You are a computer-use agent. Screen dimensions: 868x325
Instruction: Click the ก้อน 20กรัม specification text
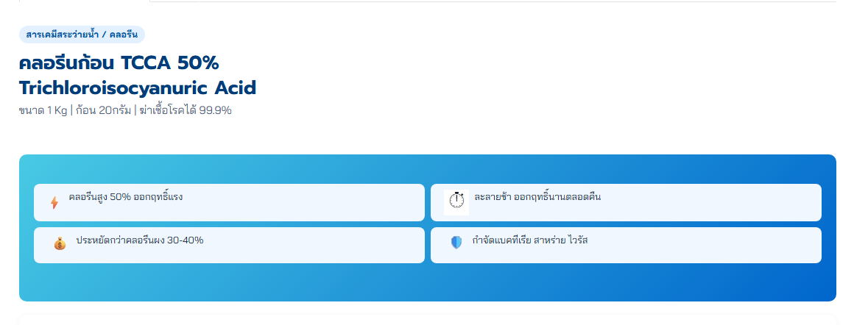pos(103,110)
